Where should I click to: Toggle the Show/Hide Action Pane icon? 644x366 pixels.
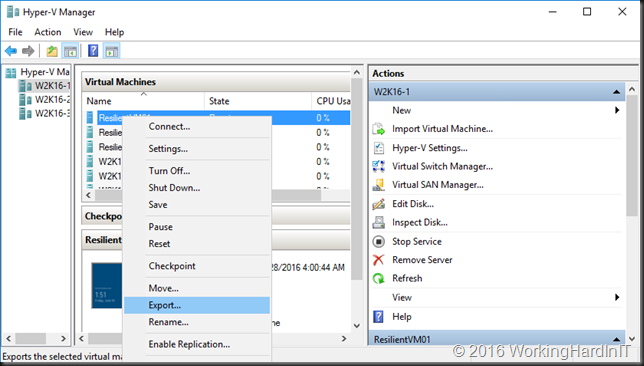pos(112,51)
